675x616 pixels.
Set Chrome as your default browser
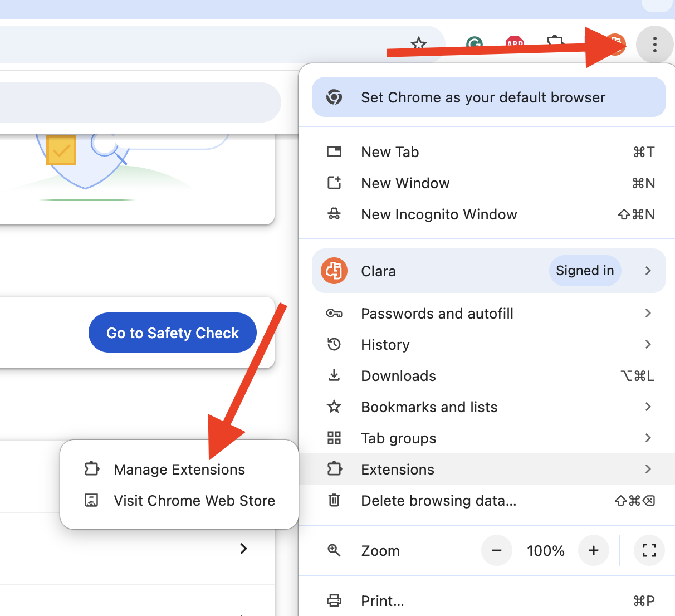click(x=489, y=97)
